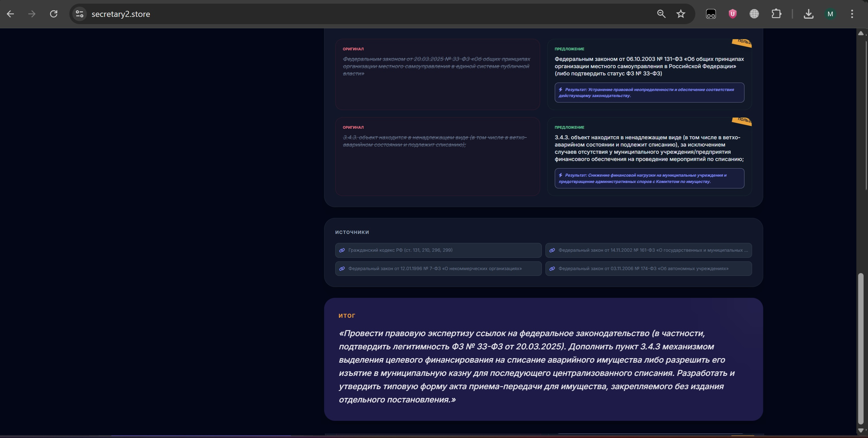Open the downloads icon
Screen dimensions: 868x438
pos(808,14)
